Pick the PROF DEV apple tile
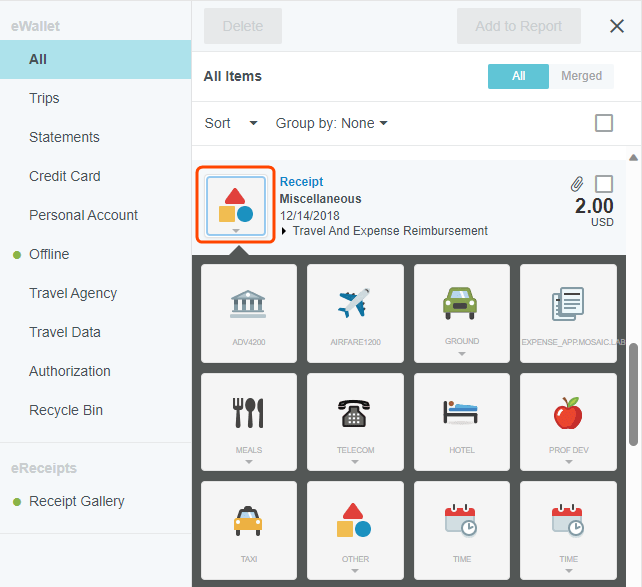The image size is (642, 587). 568,420
